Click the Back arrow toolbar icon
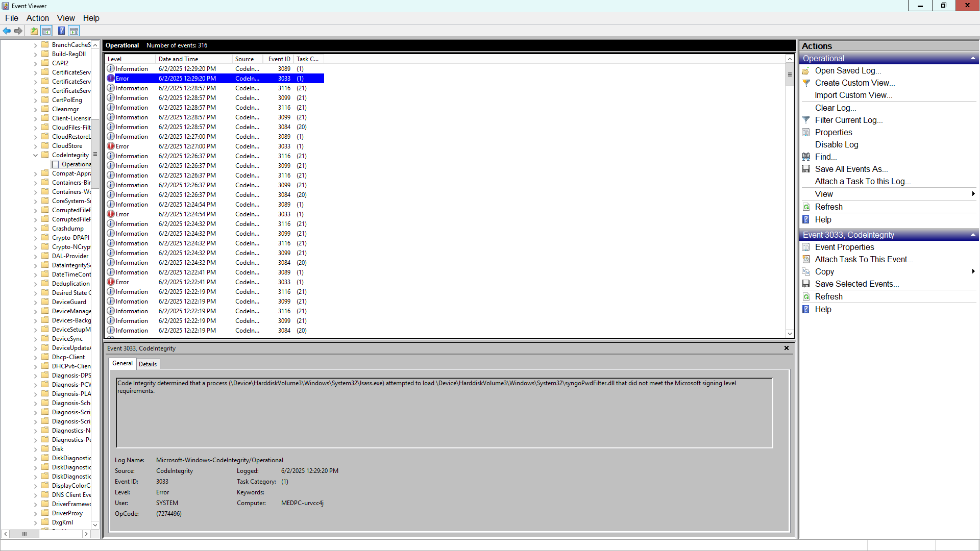 (x=7, y=31)
